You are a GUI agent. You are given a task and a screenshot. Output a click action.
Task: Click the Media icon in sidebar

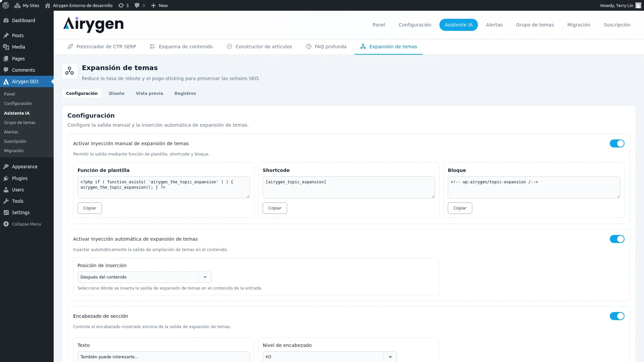click(6, 47)
